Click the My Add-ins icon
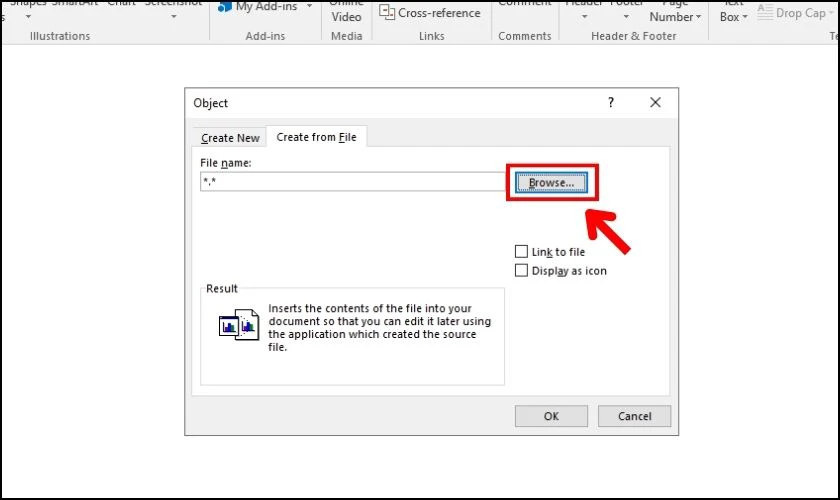The image size is (840, 500). pos(224,6)
